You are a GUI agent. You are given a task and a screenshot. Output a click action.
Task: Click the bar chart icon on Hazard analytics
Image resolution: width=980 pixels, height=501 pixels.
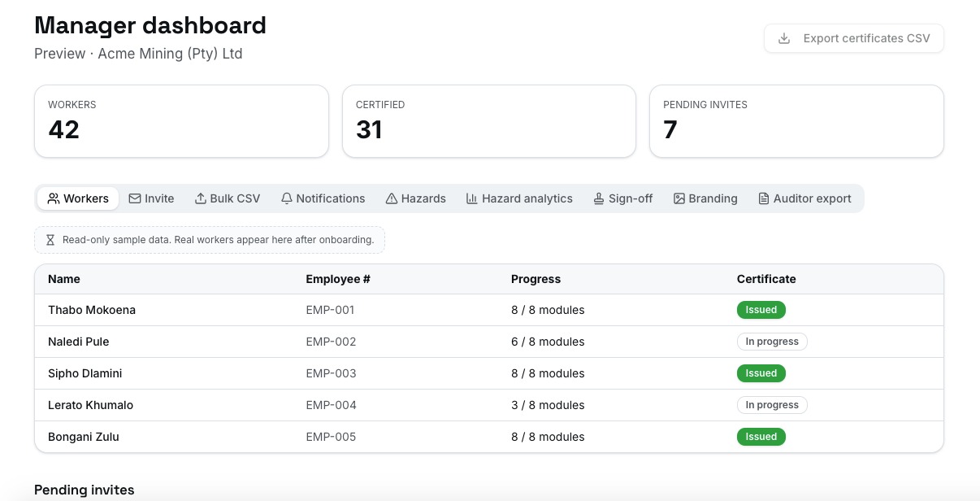click(x=472, y=198)
